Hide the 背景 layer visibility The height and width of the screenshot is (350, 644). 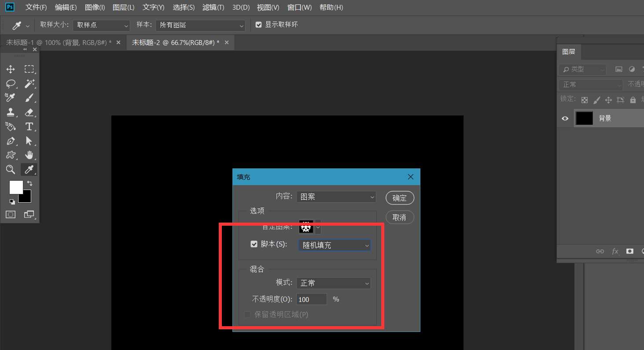(564, 118)
